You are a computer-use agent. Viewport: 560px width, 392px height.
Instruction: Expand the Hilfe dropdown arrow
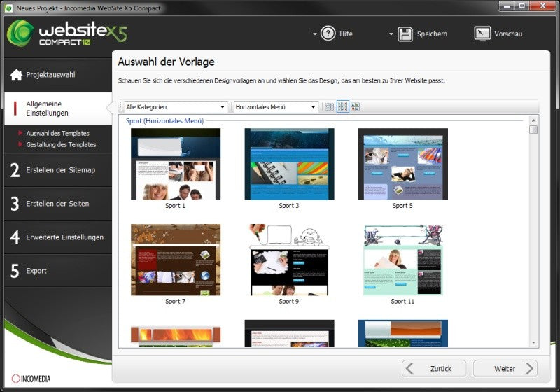click(314, 34)
